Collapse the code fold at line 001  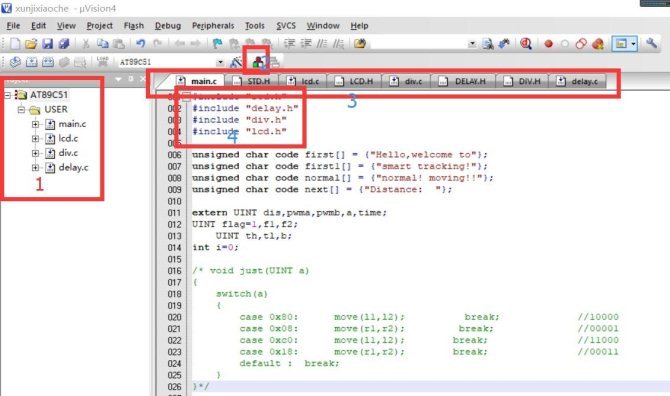[186, 97]
